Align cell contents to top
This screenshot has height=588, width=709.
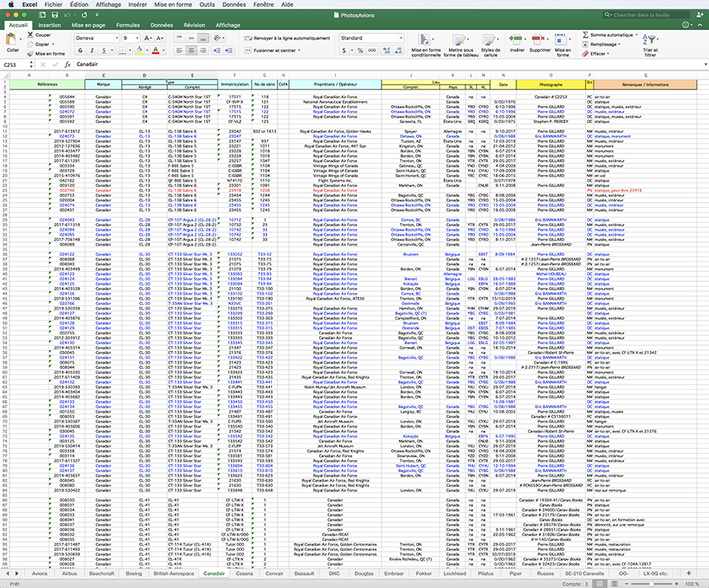pyautogui.click(x=179, y=38)
